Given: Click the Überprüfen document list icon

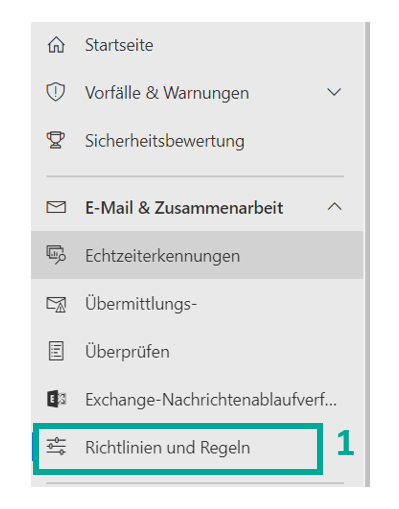Looking at the screenshot, I should click(56, 351).
